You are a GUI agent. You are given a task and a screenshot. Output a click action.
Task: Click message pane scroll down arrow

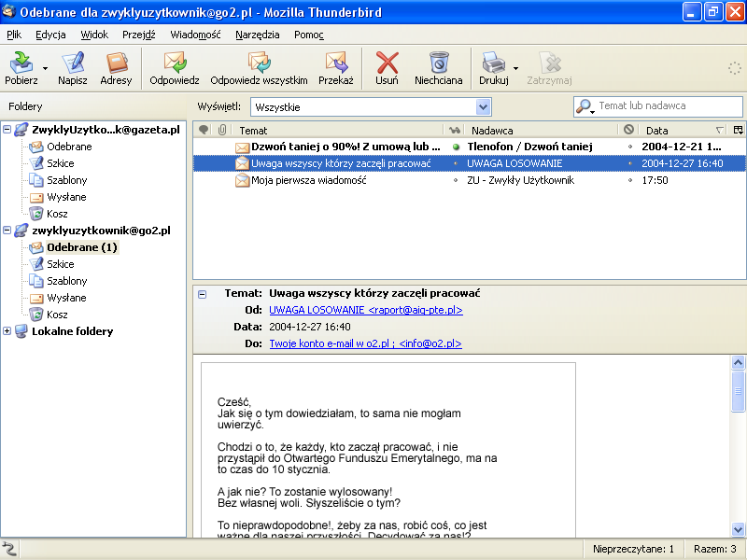click(x=738, y=529)
